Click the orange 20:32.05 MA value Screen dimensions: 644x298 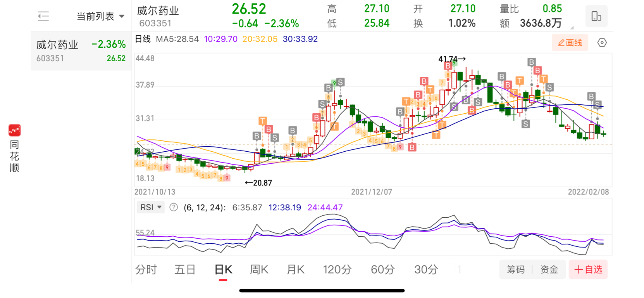point(260,39)
